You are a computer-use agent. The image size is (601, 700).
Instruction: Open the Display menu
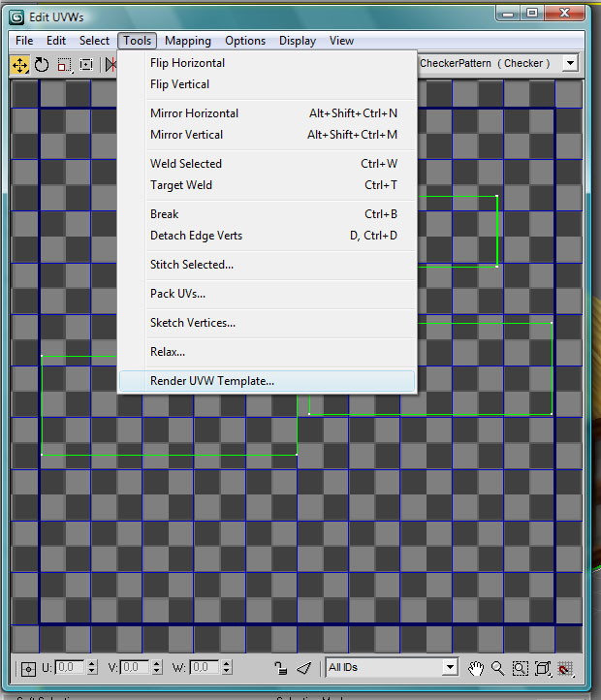click(x=298, y=41)
